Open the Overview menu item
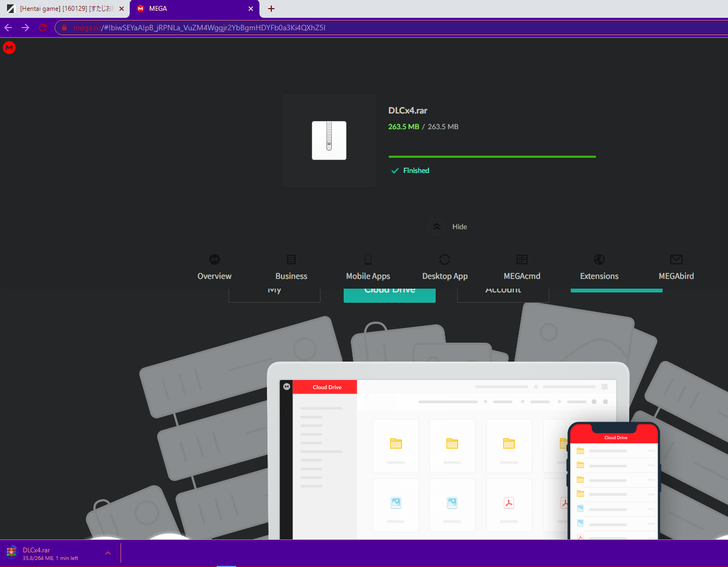 click(215, 276)
